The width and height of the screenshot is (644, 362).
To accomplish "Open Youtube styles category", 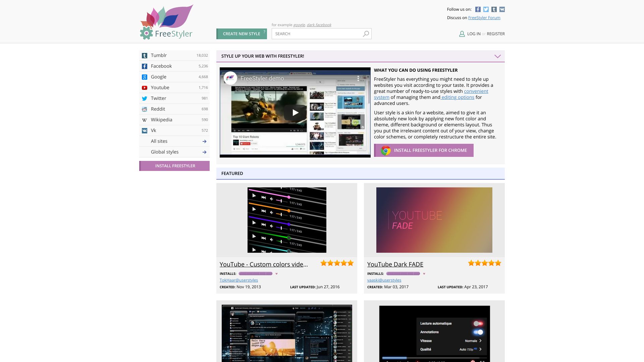I will pyautogui.click(x=174, y=88).
